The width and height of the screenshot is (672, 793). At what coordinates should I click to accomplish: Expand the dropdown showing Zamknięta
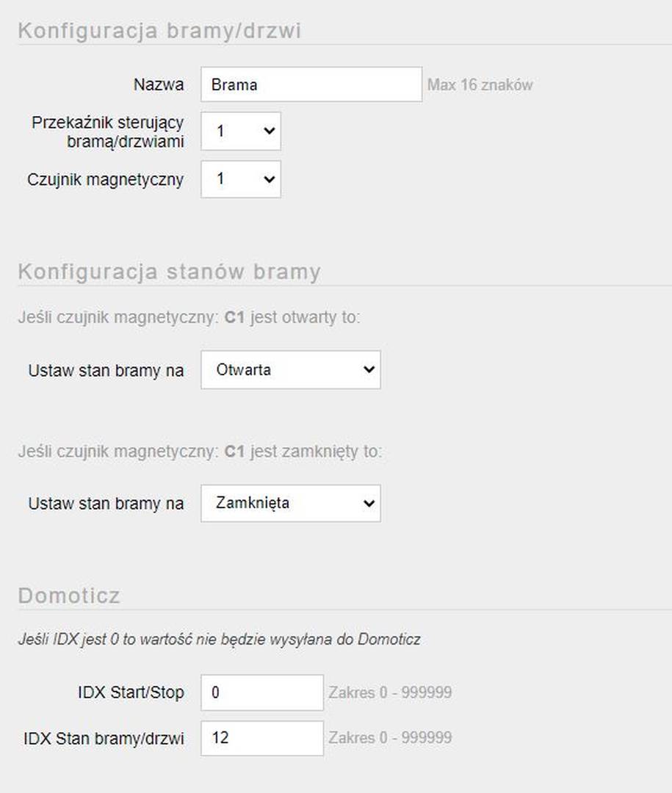[x=290, y=503]
